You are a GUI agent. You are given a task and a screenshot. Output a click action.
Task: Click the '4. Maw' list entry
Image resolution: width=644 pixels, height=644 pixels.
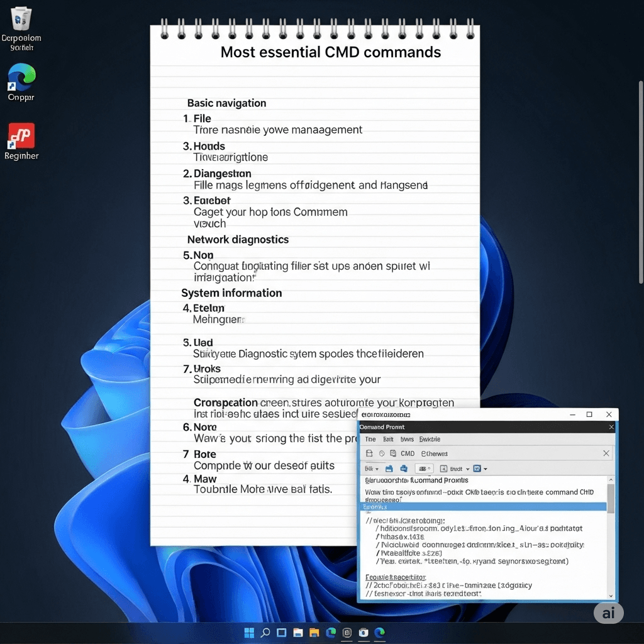[x=199, y=479]
